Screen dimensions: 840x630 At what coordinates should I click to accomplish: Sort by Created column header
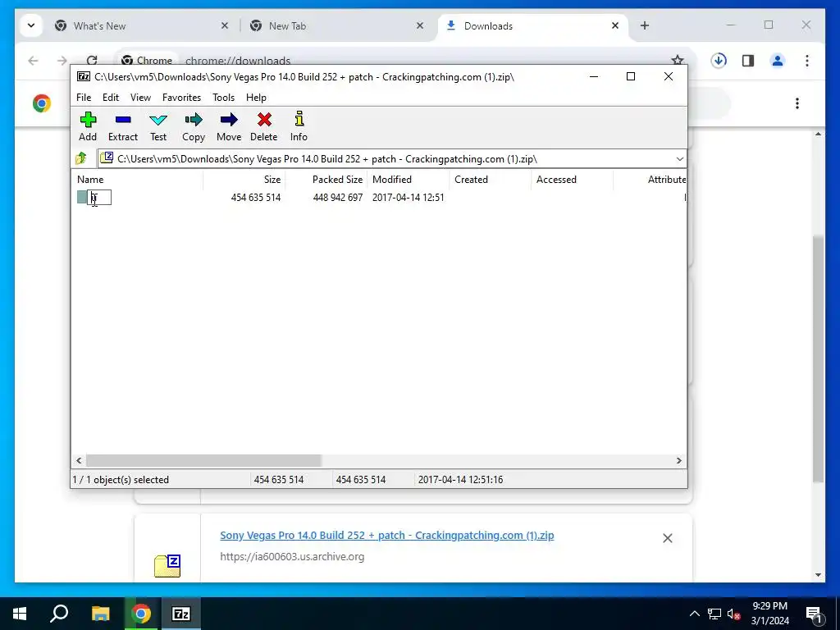[x=491, y=180]
